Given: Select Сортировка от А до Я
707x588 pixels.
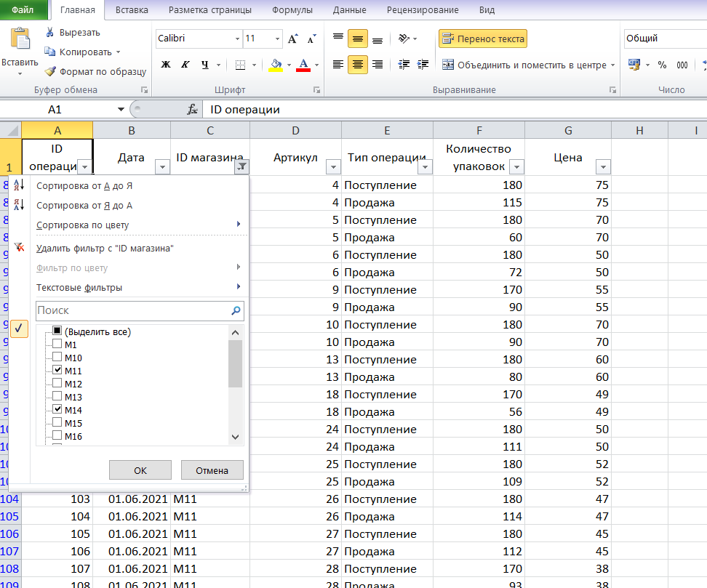Looking at the screenshot, I should tap(84, 185).
